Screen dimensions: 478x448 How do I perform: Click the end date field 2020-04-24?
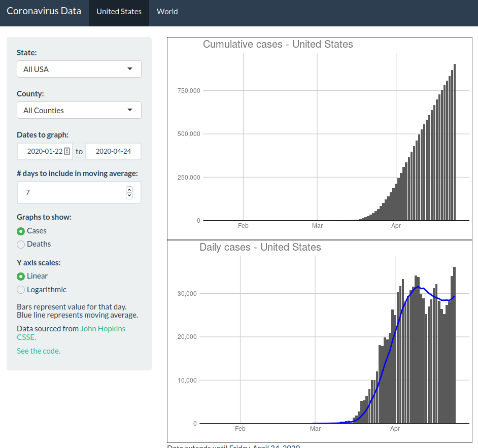pyautogui.click(x=113, y=151)
